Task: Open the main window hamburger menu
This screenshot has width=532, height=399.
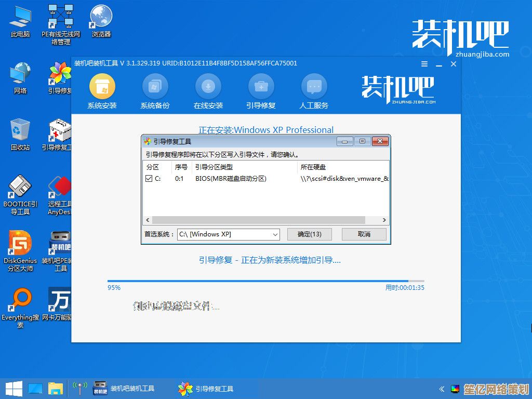Action: (424, 64)
